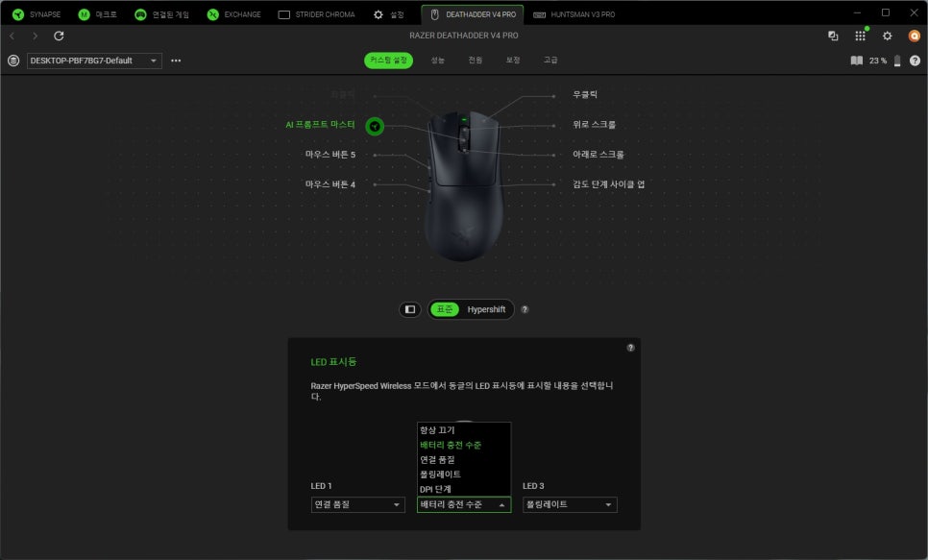This screenshot has height=560, width=928.
Task: Click the green gamepad connected-games icon
Action: tap(140, 14)
